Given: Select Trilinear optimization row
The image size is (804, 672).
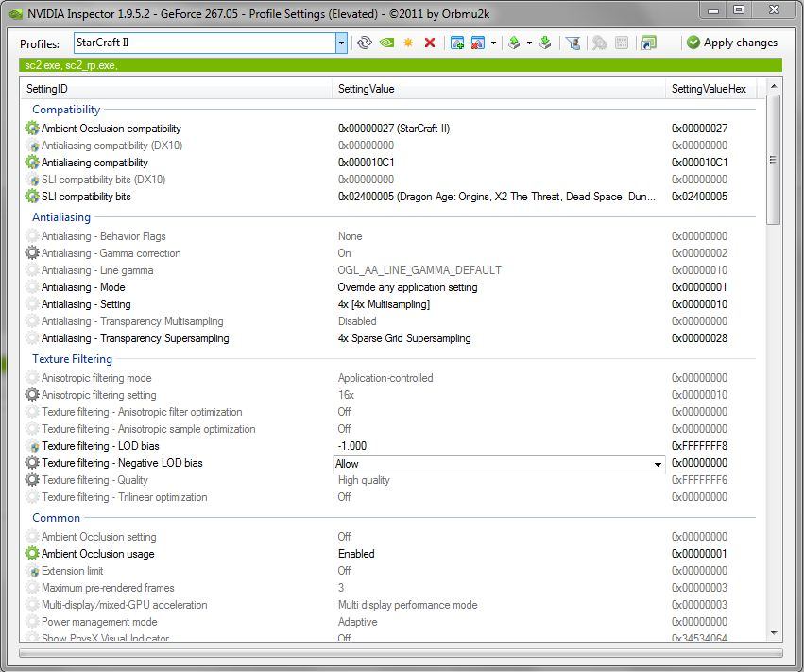Looking at the screenshot, I should 389,497.
